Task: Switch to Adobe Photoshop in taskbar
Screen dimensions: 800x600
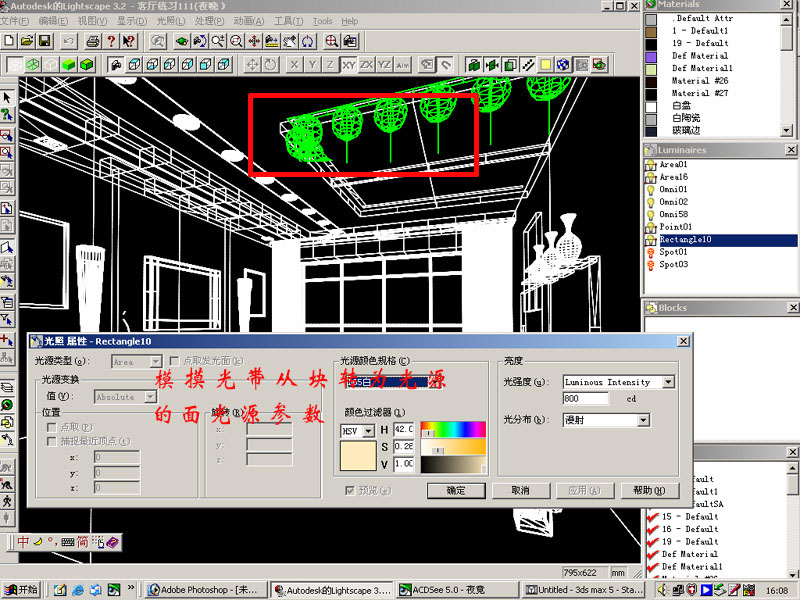Action: tap(205, 589)
